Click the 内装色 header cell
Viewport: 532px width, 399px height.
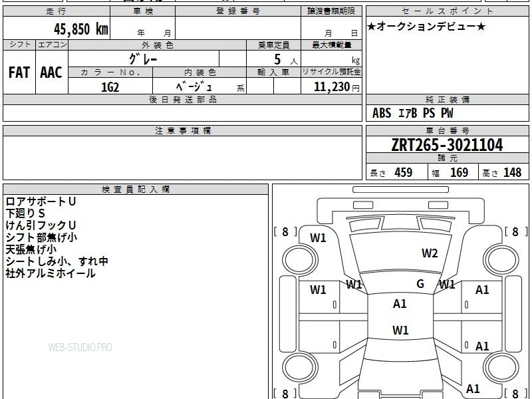click(x=200, y=72)
